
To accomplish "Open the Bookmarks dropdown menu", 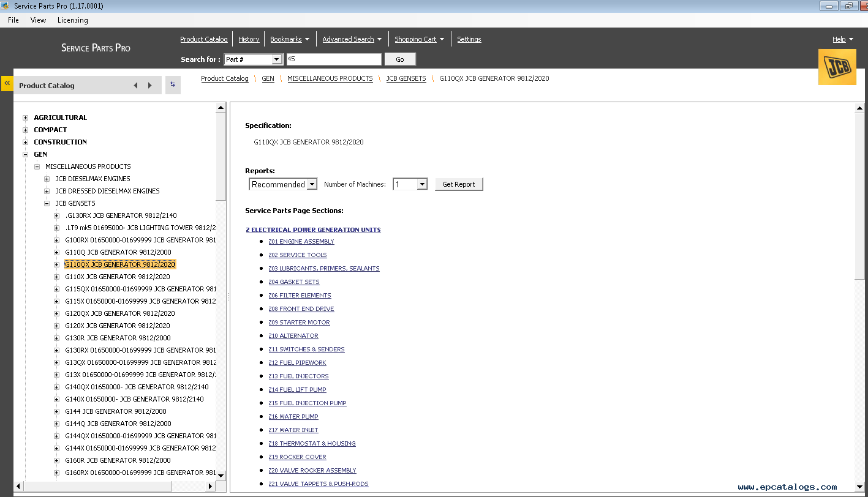I will [x=290, y=39].
